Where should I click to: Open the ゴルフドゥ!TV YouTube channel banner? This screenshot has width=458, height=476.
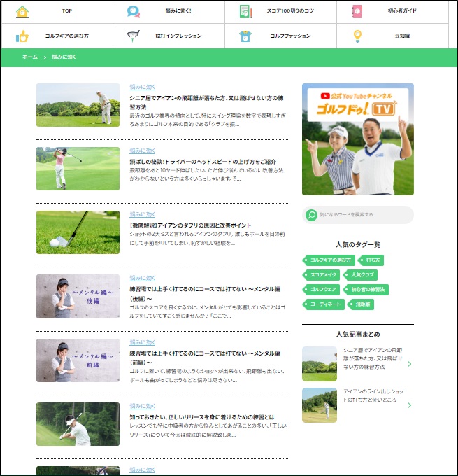358,139
